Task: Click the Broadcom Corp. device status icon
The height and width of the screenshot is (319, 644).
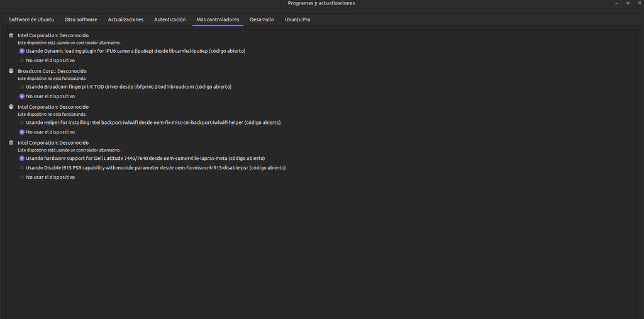Action: coord(11,71)
